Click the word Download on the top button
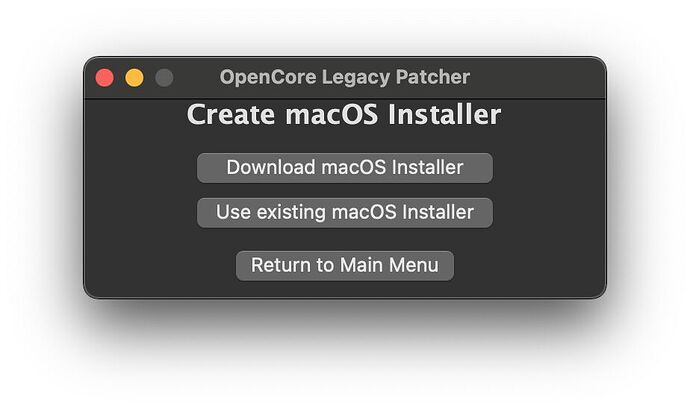This screenshot has width=690, height=409. [x=271, y=167]
